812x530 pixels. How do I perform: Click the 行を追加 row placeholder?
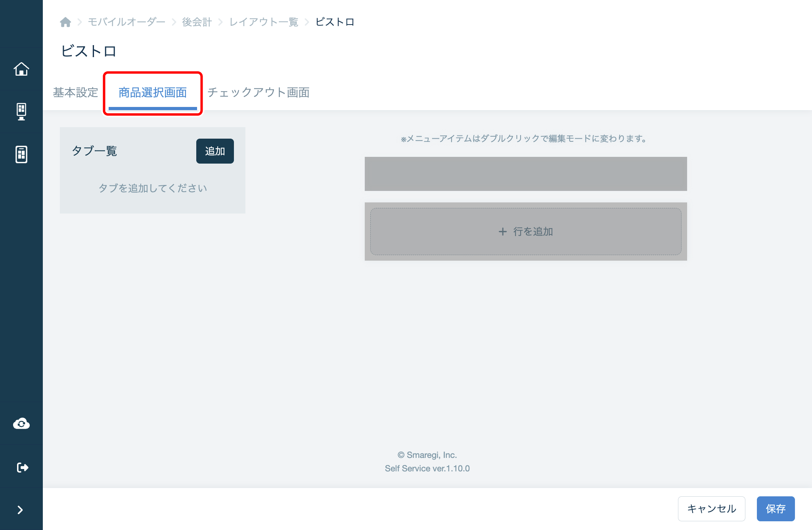point(525,231)
